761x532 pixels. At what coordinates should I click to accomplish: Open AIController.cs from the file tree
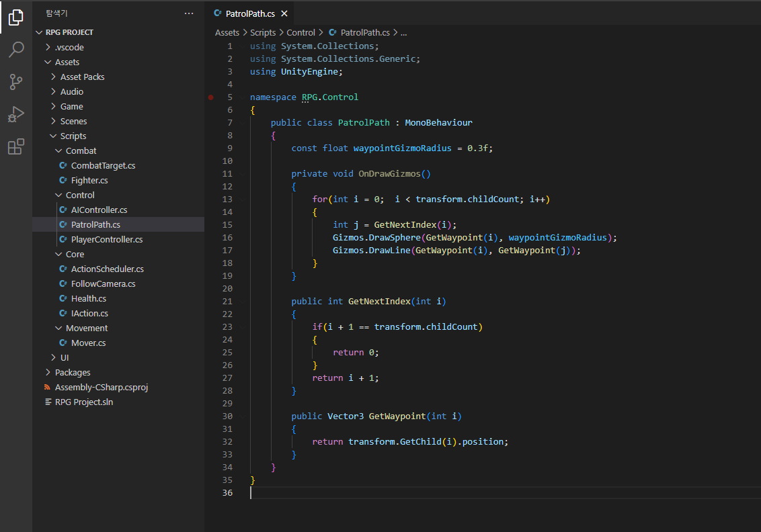99,210
